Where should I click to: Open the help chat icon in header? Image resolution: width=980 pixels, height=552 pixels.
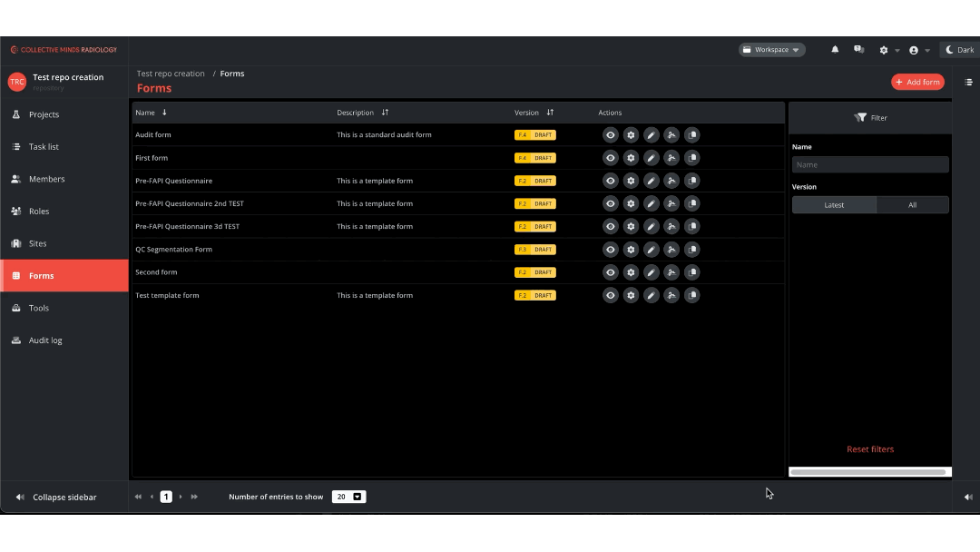(x=858, y=50)
